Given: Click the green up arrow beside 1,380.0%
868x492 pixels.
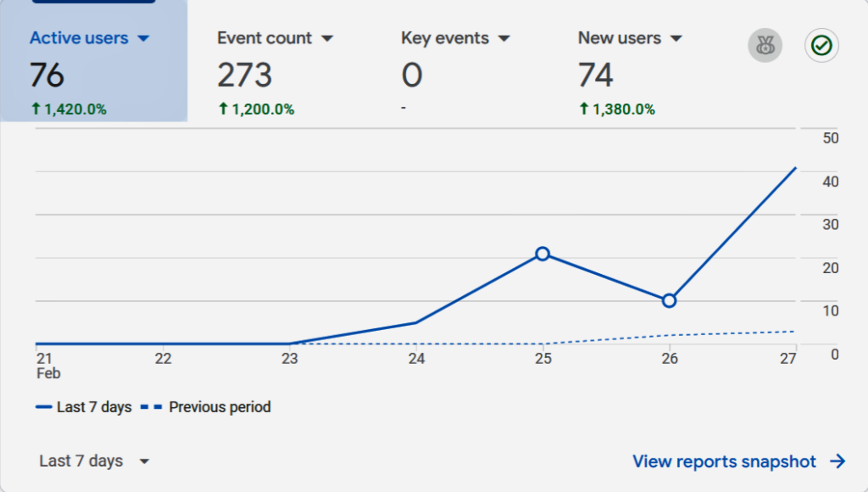Looking at the screenshot, I should [584, 109].
